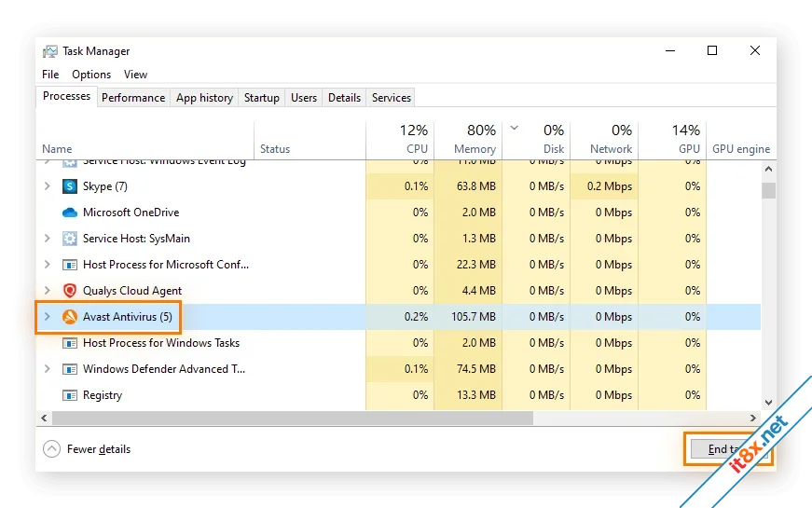Click the vertical scrollbar up arrow
The image size is (812, 508).
coord(768,169)
